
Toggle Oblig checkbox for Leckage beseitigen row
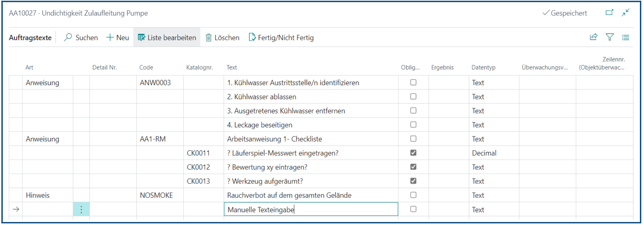pos(413,125)
